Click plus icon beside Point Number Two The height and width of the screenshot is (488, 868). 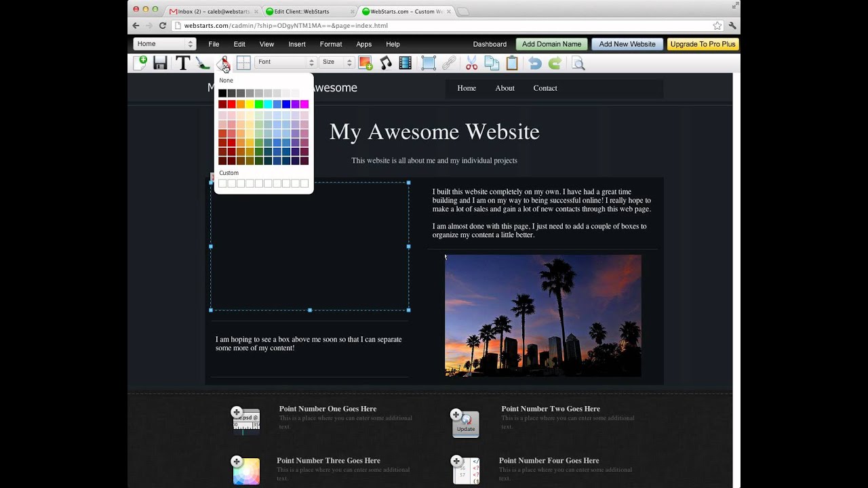click(456, 414)
